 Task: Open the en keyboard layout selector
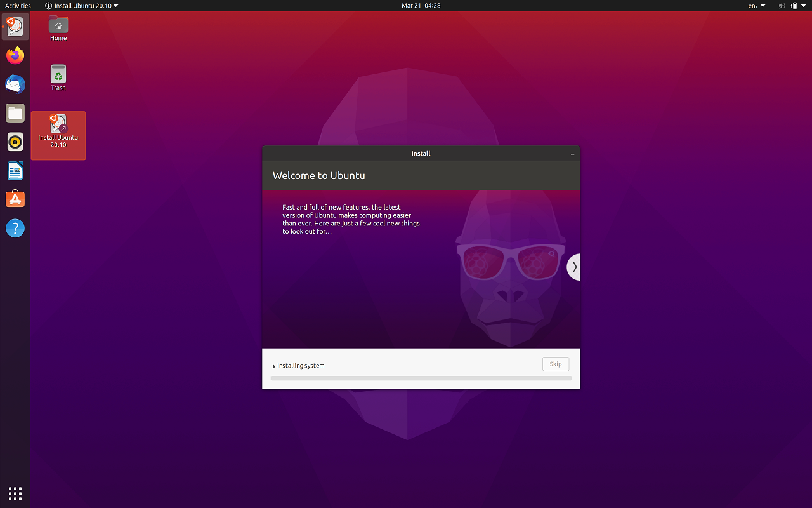coord(757,6)
